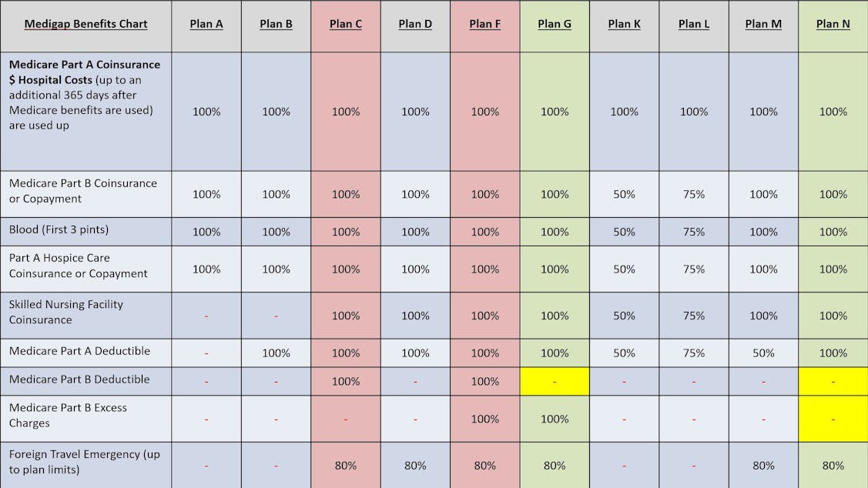The image size is (868, 488).
Task: Select Plan F's 100% Part B Excess Charges cell
Action: [x=484, y=419]
